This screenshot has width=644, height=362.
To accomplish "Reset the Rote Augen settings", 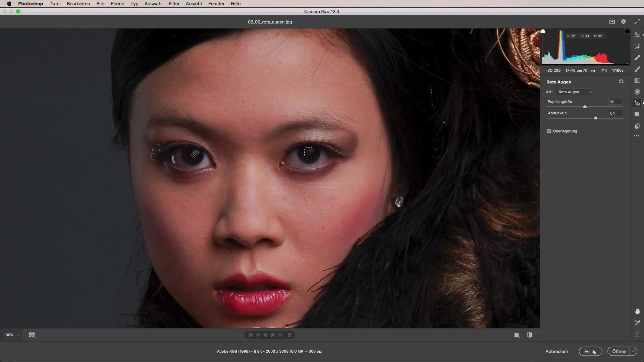I will [x=621, y=81].
